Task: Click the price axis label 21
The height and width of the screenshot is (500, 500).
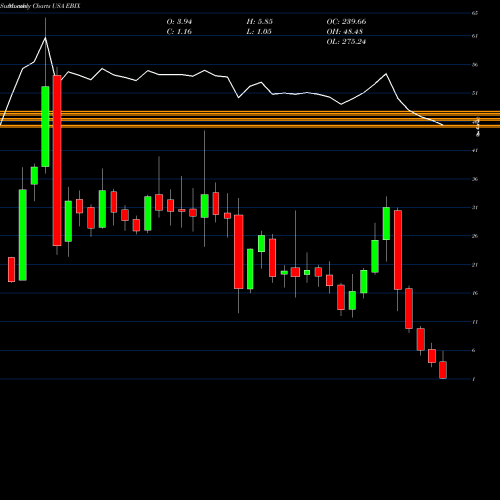Action: [x=475, y=265]
